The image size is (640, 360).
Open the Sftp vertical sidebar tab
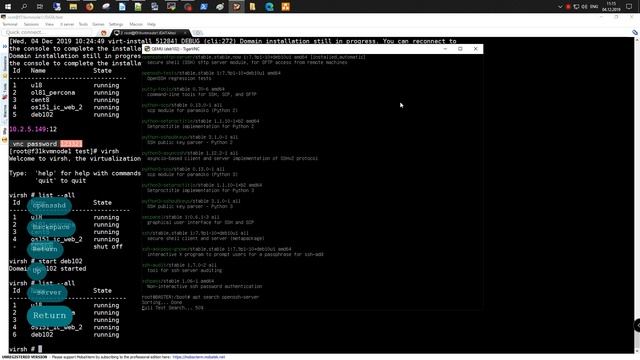pyautogui.click(x=4, y=131)
